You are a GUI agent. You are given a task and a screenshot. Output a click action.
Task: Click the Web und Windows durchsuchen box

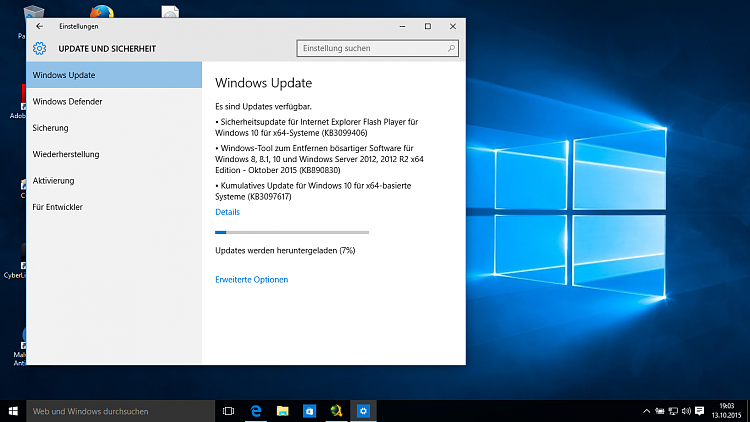121,411
